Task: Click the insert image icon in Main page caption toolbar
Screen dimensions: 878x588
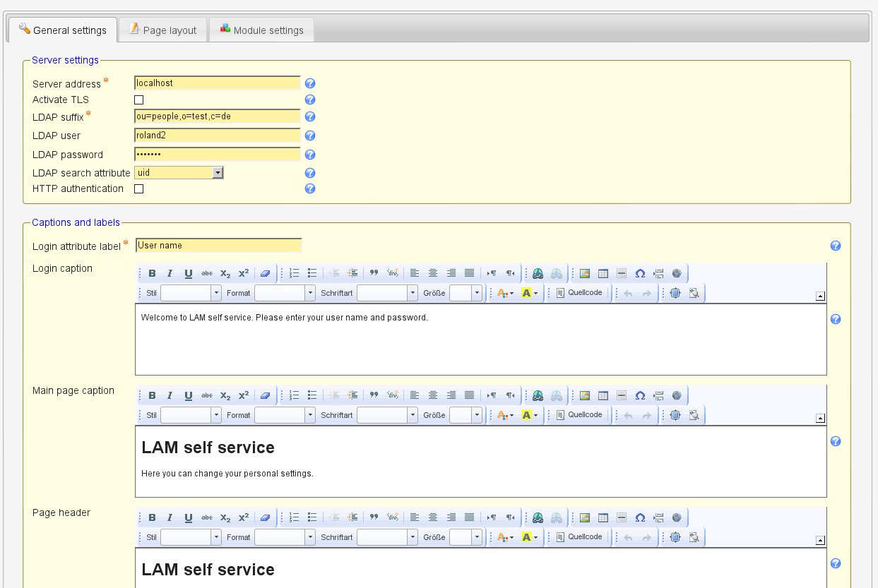Action: tap(585, 396)
